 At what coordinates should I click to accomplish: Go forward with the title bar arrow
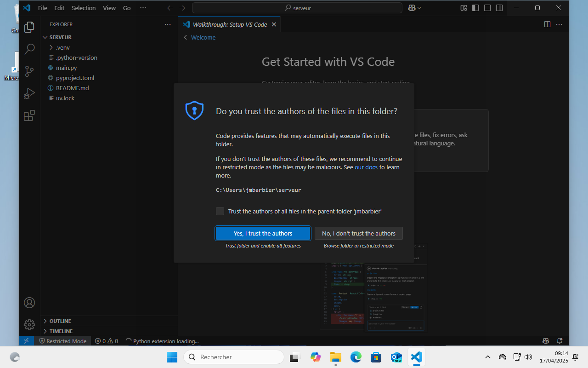(x=182, y=8)
